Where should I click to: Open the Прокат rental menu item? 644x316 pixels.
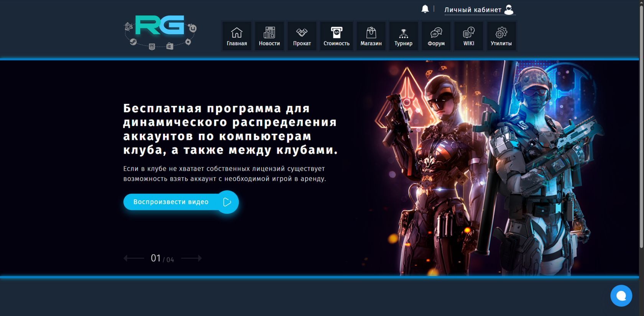302,36
